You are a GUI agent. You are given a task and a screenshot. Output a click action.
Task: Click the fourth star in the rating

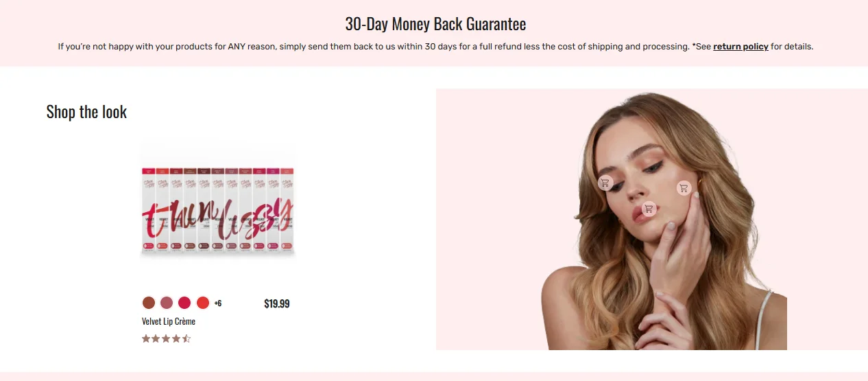176,338
